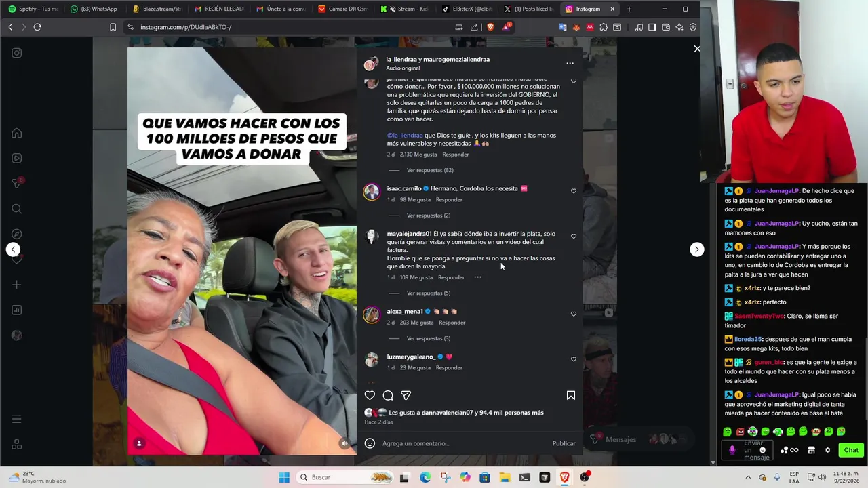This screenshot has width=868, height=488.
Task: Click the Brave Shields lion icon
Action: [x=490, y=27]
